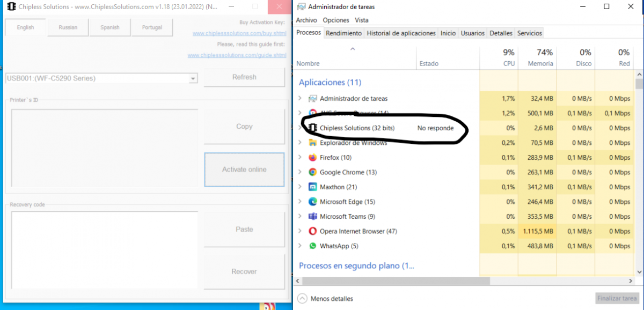Viewport: 644px width, 310px height.
Task: Sort processes by the Memoria column header
Action: [x=537, y=57]
